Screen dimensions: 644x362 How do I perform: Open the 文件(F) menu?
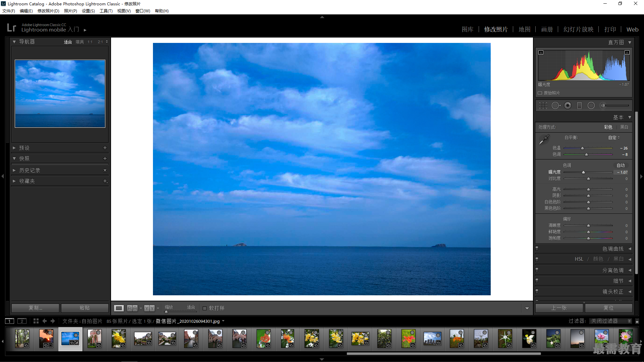pos(9,11)
